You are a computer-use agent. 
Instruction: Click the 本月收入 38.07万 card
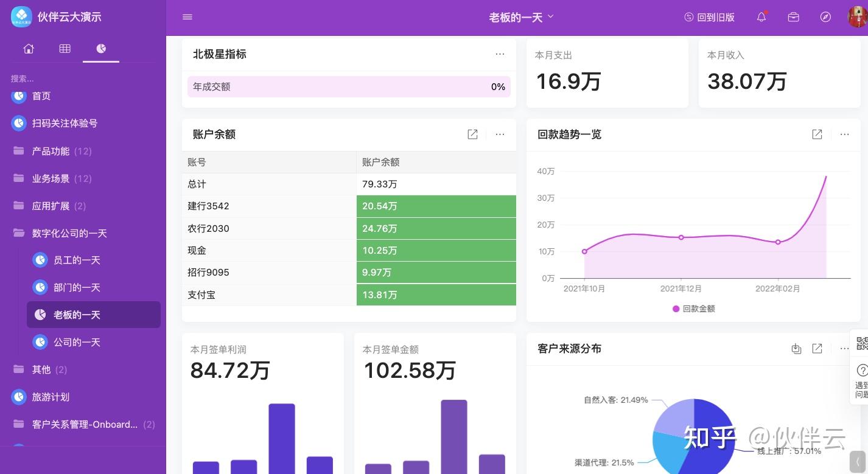click(780, 73)
